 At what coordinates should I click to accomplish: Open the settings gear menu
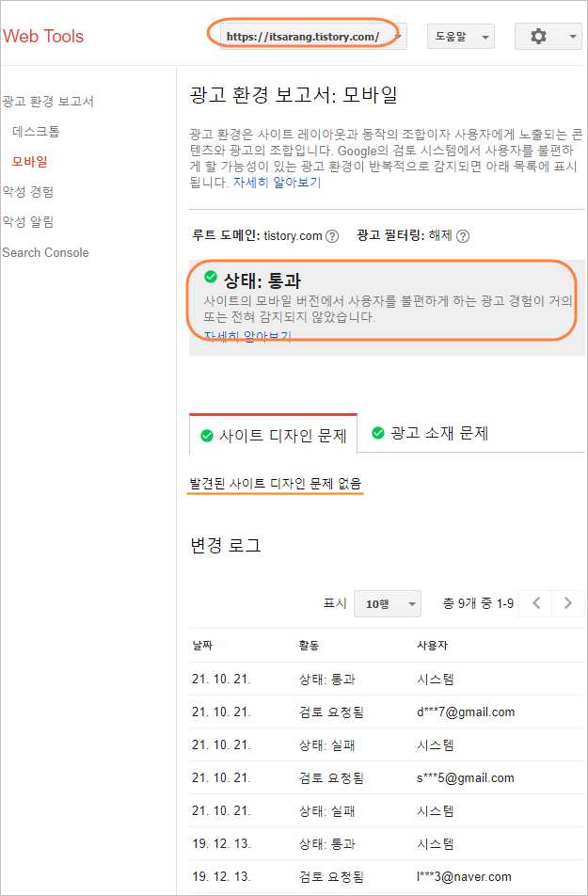click(548, 37)
